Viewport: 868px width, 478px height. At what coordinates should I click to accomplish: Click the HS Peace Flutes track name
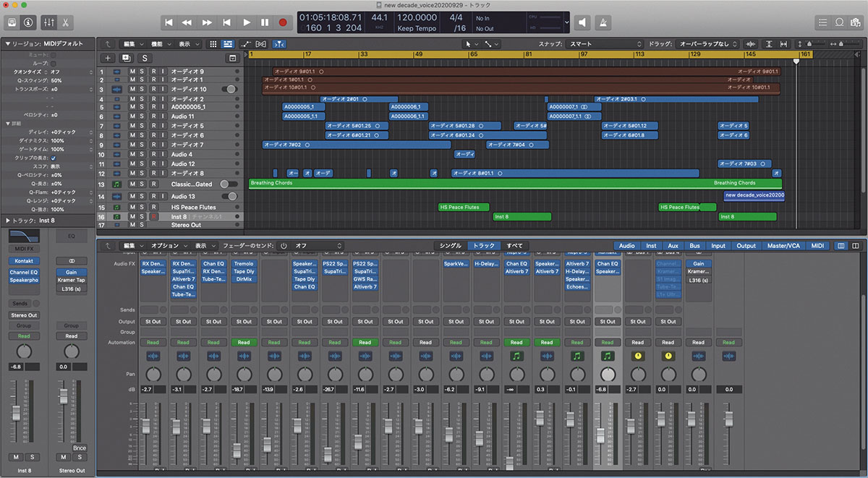[193, 207]
